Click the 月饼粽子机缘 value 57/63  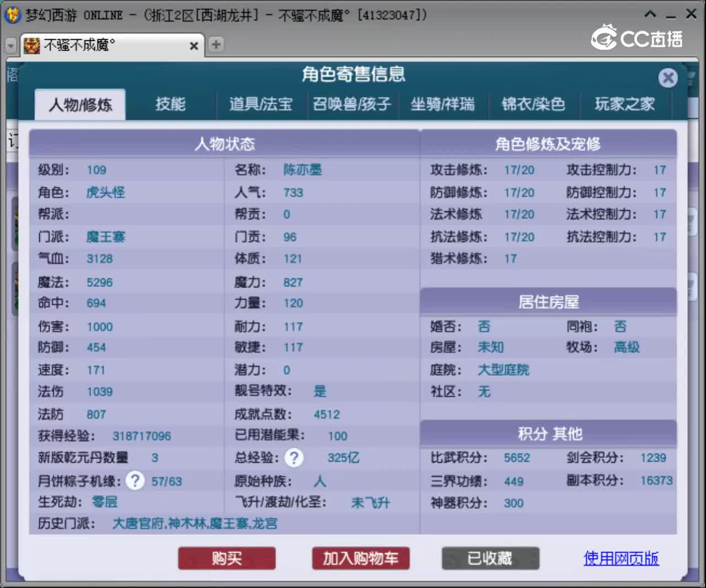coord(167,482)
